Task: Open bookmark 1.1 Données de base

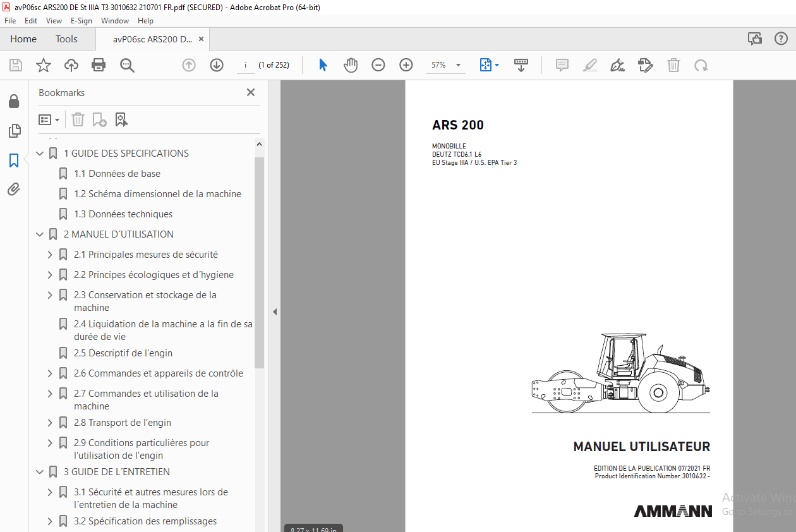Action: coord(118,174)
